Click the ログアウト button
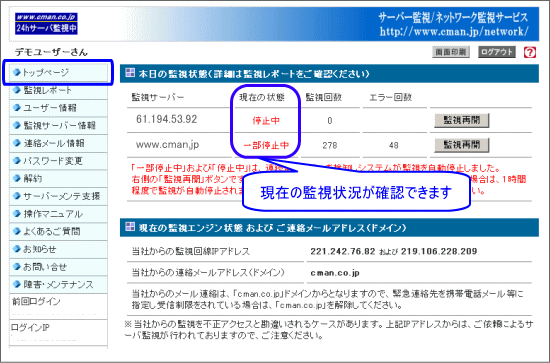Screen dimensions: 550x363 point(497,52)
